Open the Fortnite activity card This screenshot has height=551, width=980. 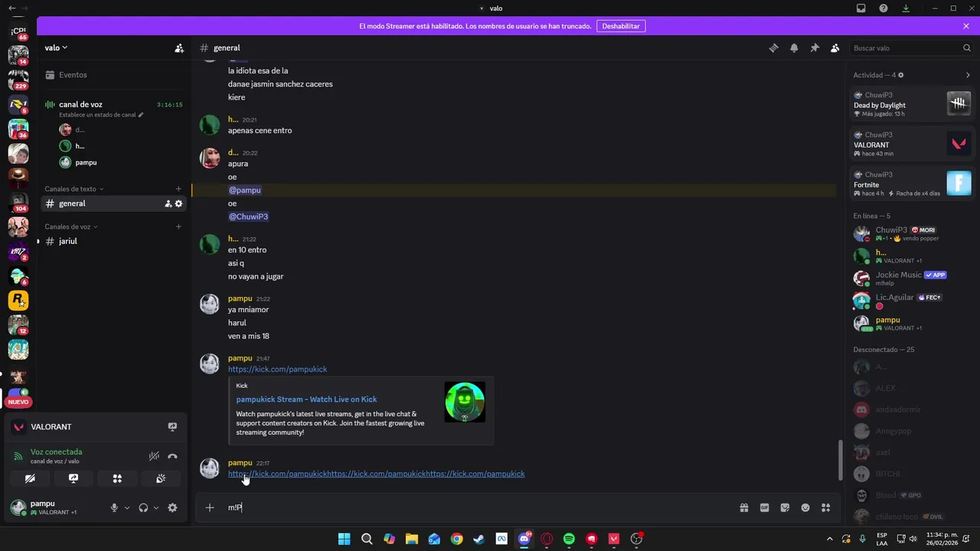(x=912, y=184)
